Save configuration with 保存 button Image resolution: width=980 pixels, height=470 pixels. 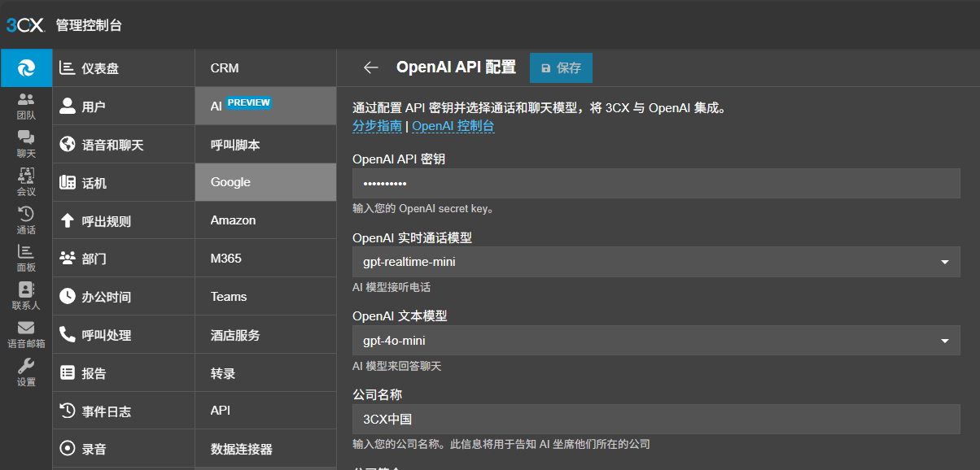tap(561, 67)
